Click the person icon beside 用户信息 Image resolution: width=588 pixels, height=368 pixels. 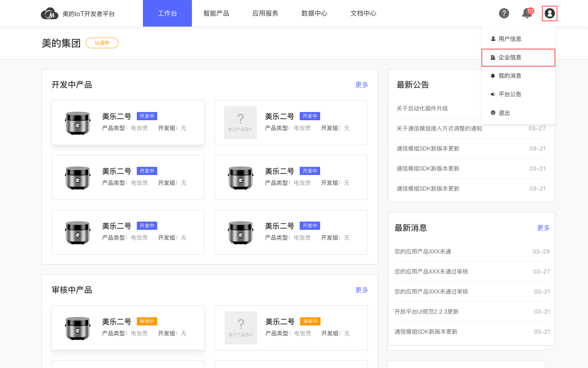(493, 39)
